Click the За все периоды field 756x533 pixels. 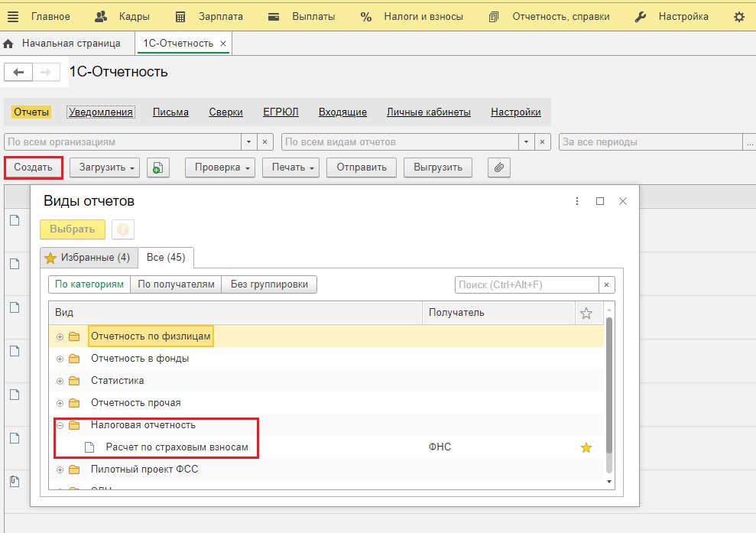click(651, 142)
